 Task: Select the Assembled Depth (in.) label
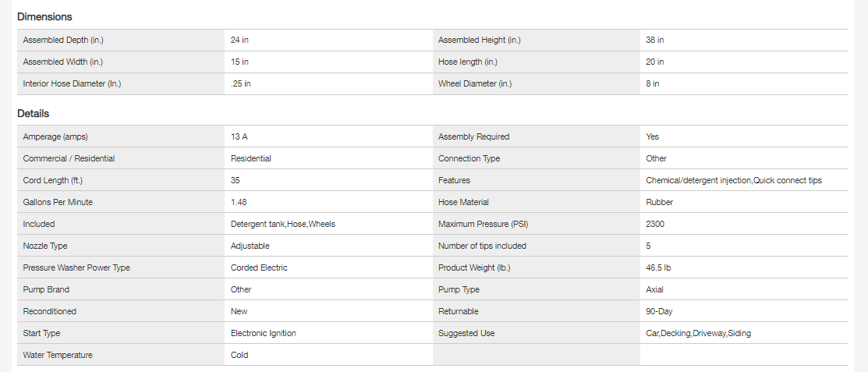(64, 40)
